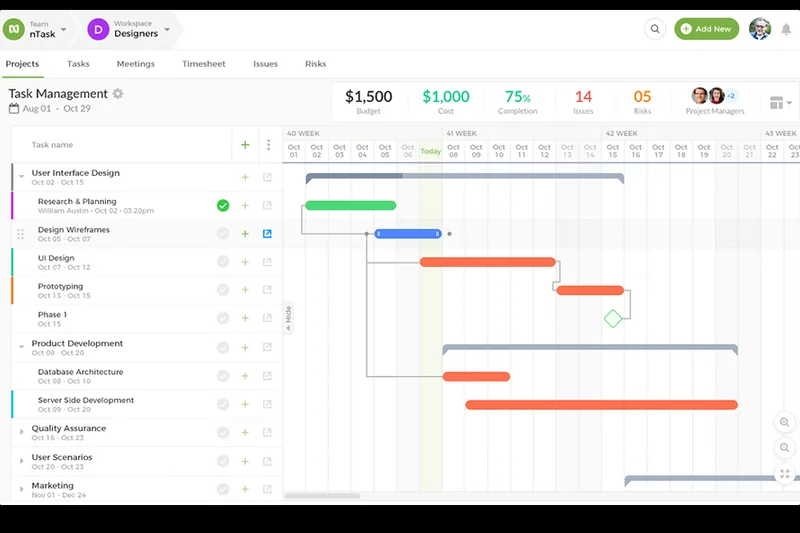The height and width of the screenshot is (533, 800).
Task: Zoom in the Gantt chart
Action: coord(785,423)
